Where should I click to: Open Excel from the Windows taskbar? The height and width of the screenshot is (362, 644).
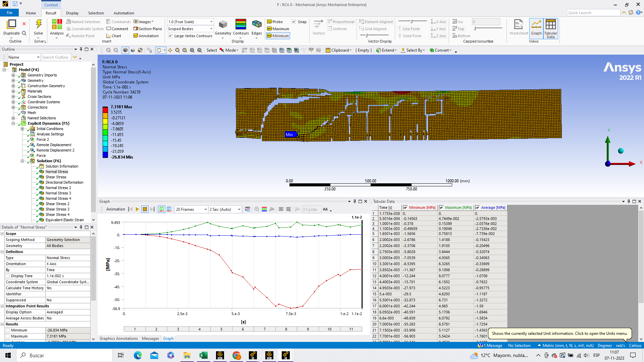203,355
